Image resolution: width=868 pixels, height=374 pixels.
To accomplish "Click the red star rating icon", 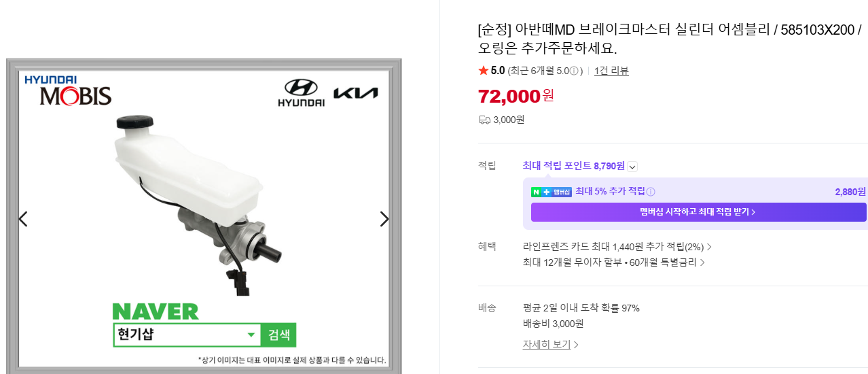I will tap(483, 71).
